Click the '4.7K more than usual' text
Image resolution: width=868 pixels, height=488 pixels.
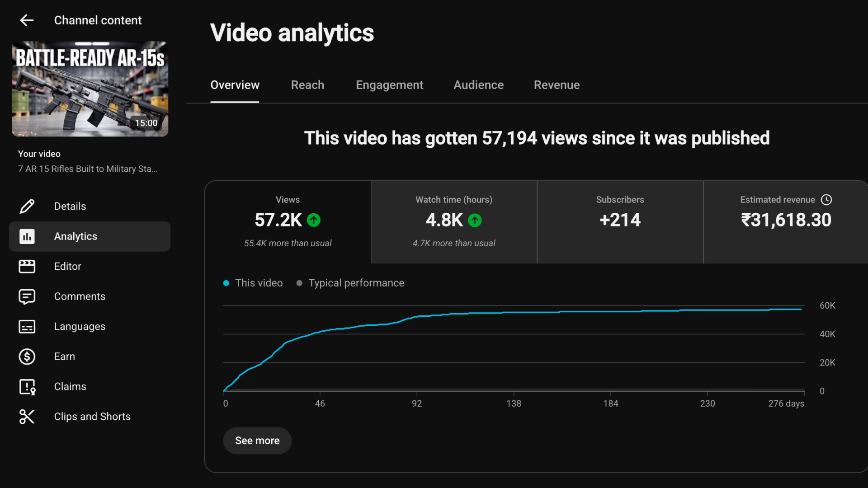click(454, 243)
